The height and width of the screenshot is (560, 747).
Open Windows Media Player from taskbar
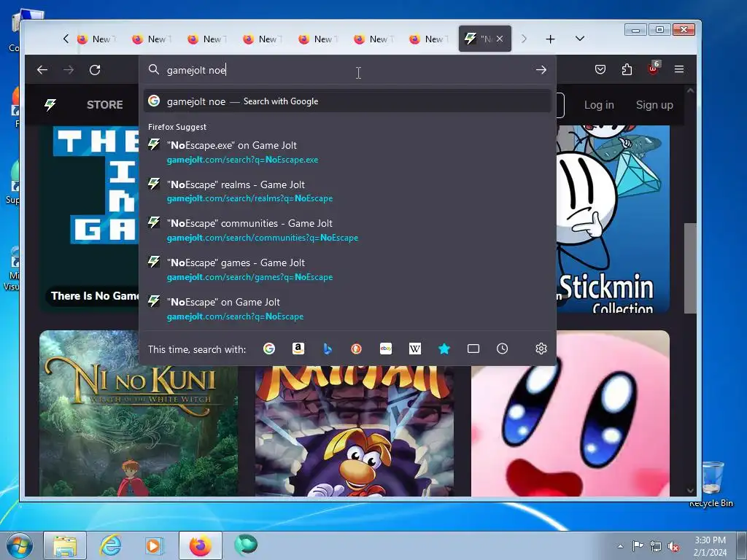(153, 545)
